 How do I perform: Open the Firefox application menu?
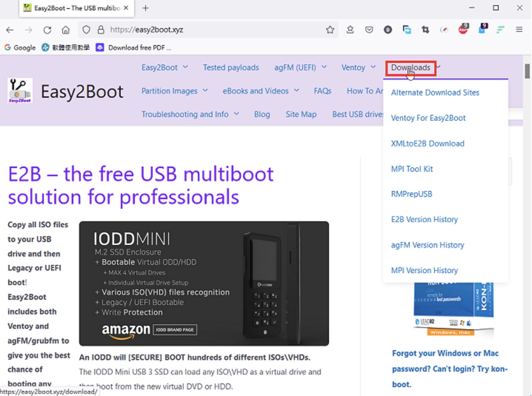(x=519, y=30)
